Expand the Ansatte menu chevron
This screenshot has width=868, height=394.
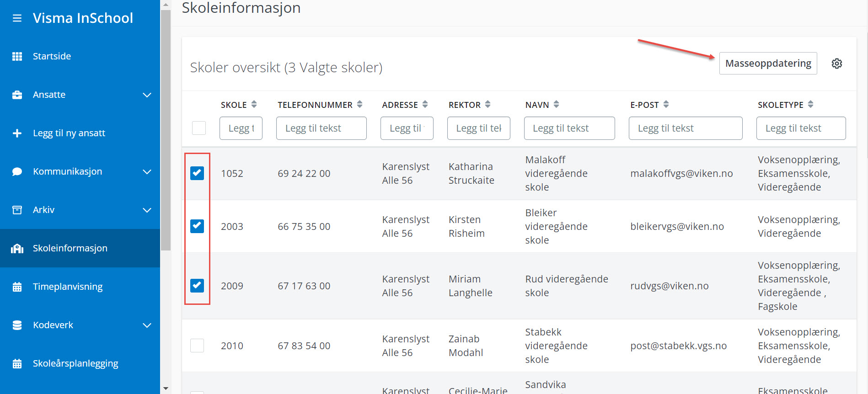pos(147,95)
